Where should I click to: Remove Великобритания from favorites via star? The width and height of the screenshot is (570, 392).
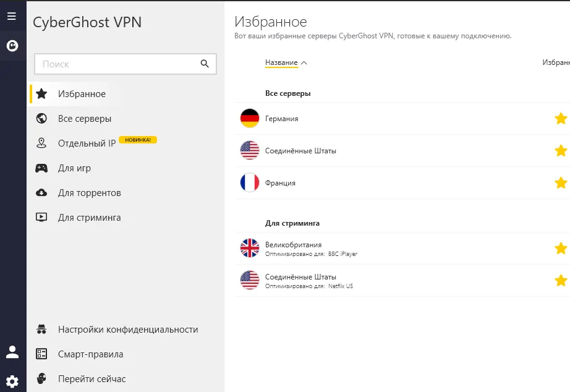(560, 248)
